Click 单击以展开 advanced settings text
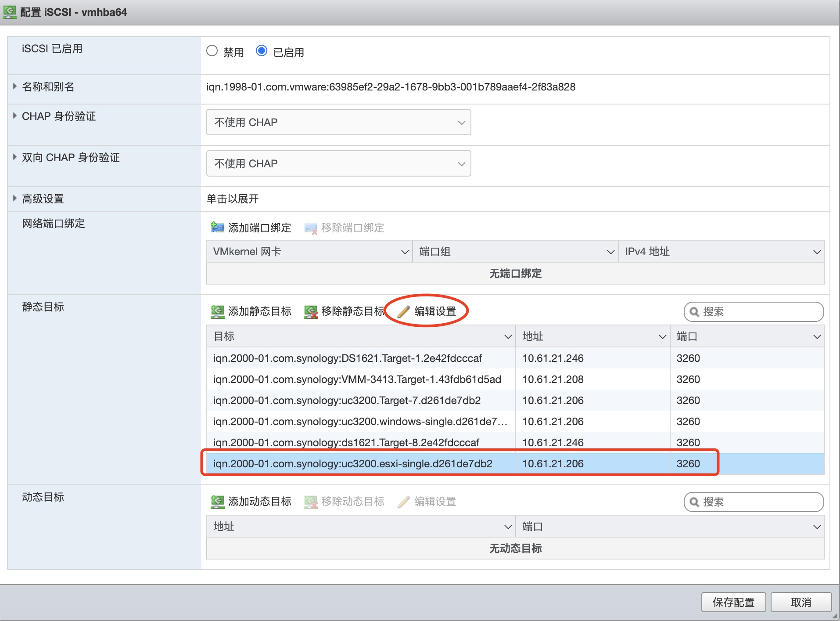840x621 pixels. pyautogui.click(x=233, y=199)
